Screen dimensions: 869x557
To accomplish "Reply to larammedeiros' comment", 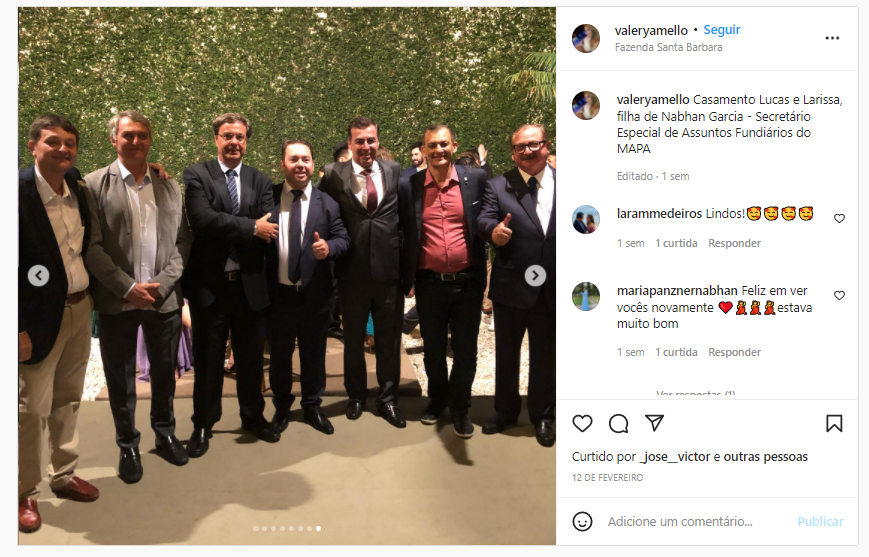I will 734,243.
